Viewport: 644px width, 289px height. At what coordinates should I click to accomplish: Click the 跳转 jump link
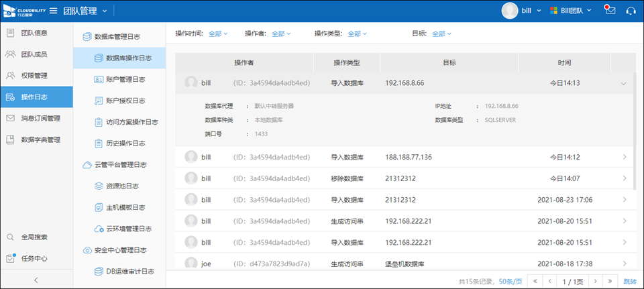[629, 281]
